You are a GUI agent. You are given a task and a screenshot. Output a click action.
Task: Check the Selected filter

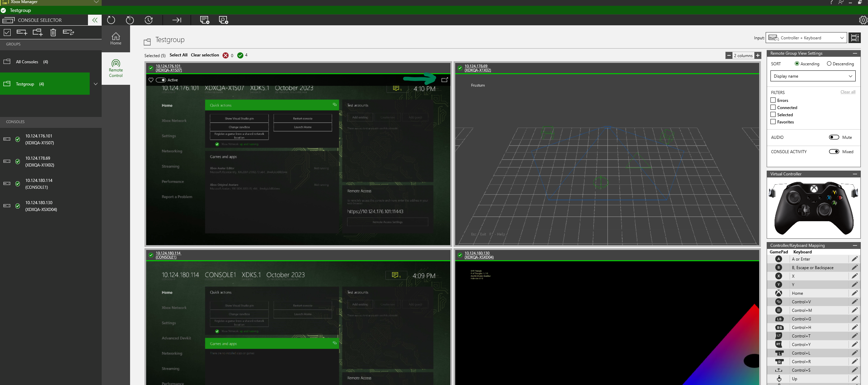(773, 115)
